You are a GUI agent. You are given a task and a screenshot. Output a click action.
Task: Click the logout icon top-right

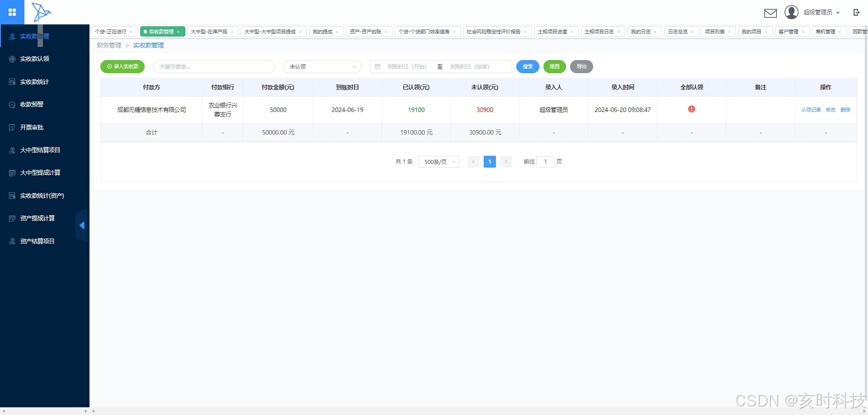pos(857,12)
